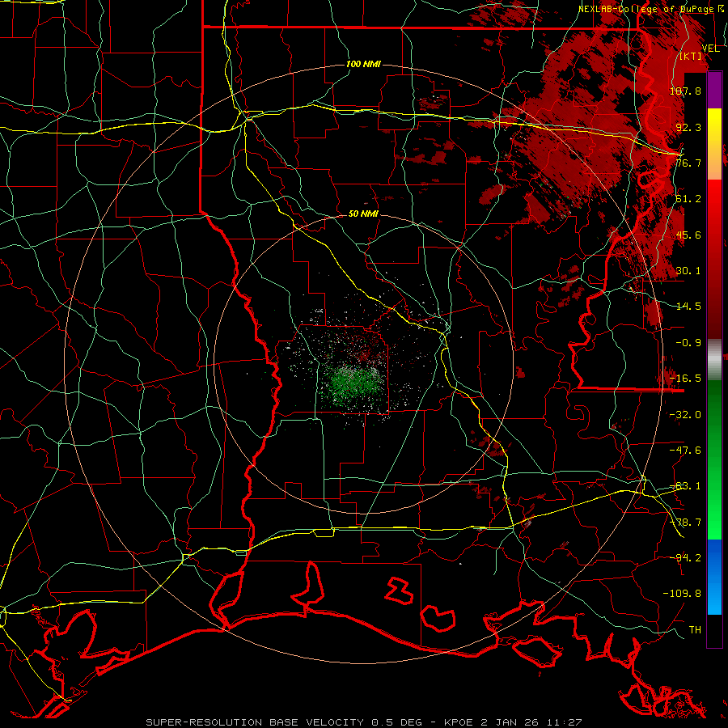Click the 92.3 legend value
728x728 pixels.
[x=688, y=127]
